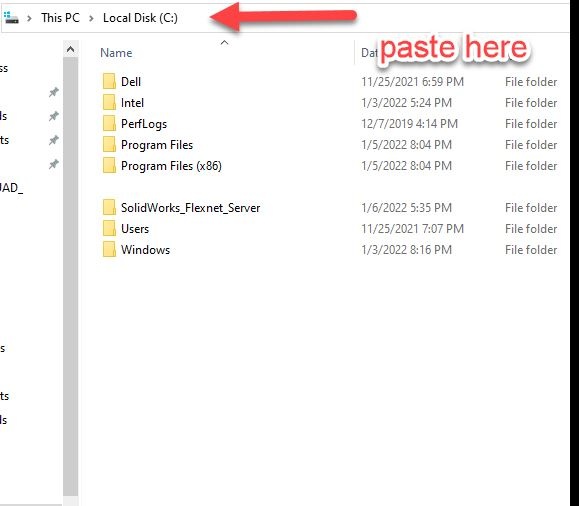Image resolution: width=579 pixels, height=506 pixels.
Task: Click the SolidWorks_Flexnet_Server folder name
Action: click(190, 208)
